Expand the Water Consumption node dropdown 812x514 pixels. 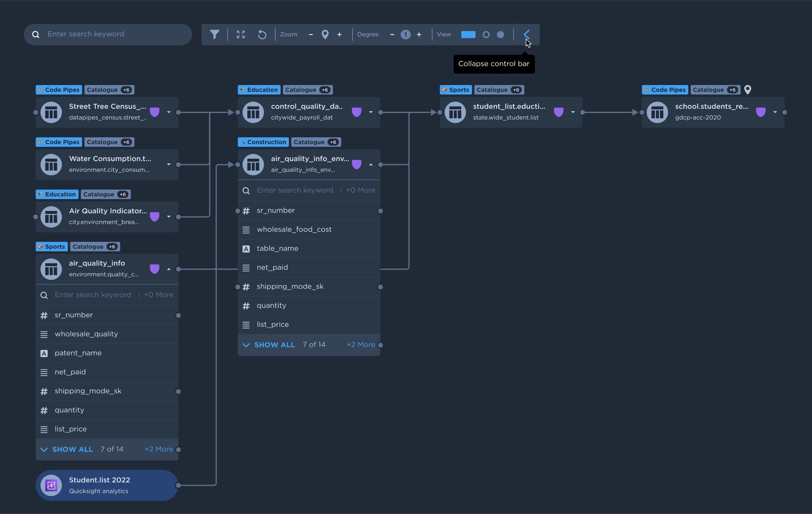[169, 165]
